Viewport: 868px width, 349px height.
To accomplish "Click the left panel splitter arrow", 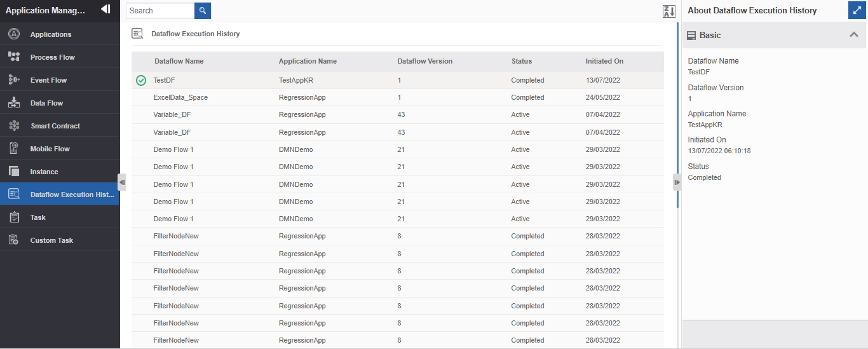I will pos(122,182).
